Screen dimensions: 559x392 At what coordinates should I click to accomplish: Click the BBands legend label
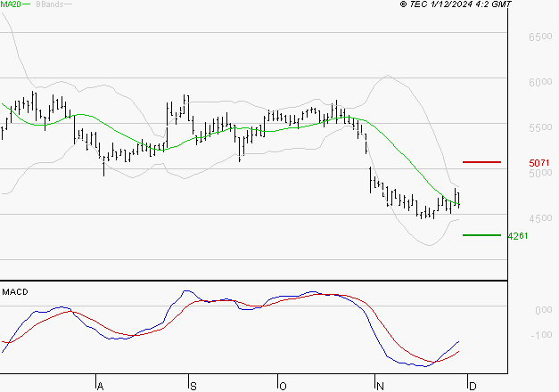[x=50, y=4]
